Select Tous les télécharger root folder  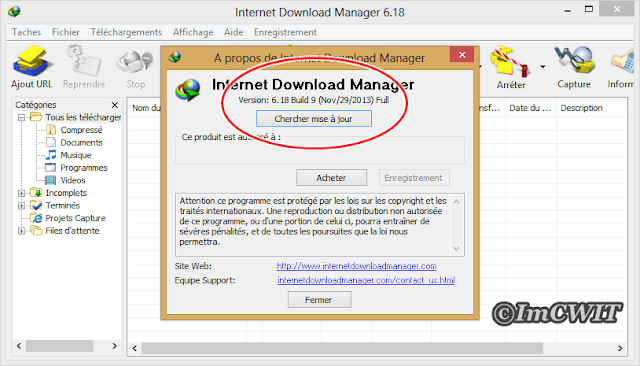[x=76, y=118]
